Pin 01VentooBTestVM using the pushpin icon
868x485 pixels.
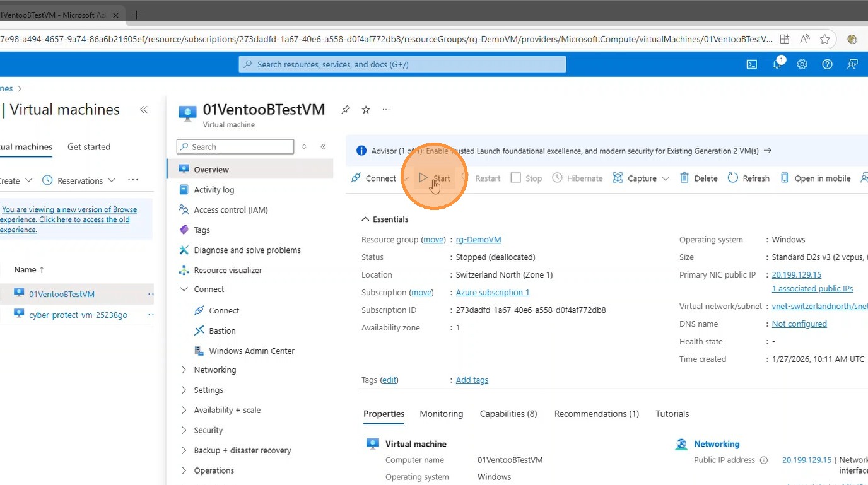click(346, 110)
